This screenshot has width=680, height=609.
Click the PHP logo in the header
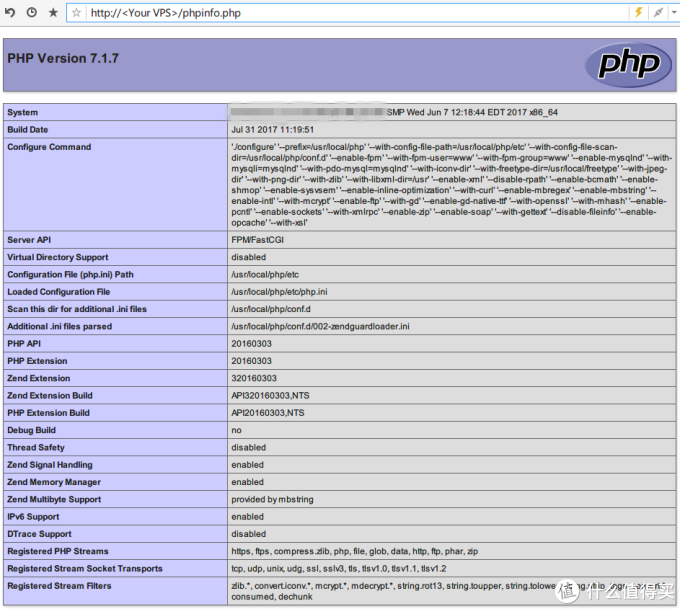pos(628,63)
